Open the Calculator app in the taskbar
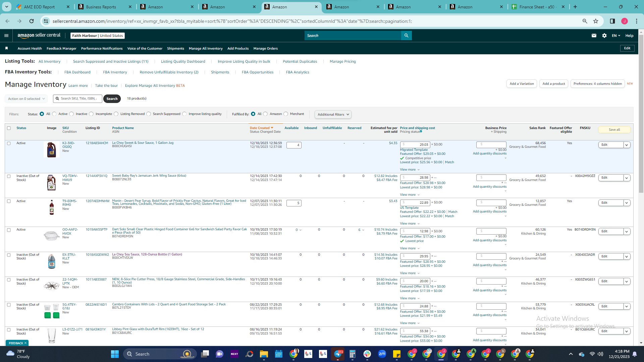Viewport: 644px width, 362px height. [353, 354]
